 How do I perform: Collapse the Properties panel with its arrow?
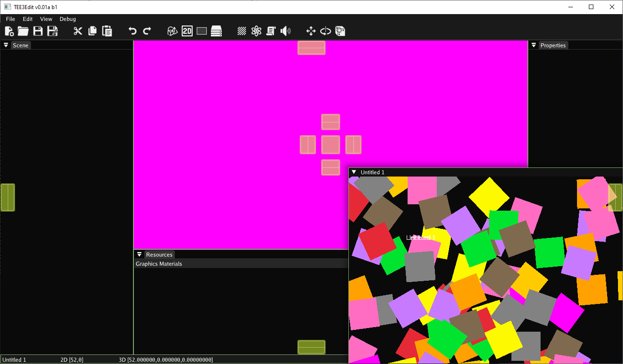533,45
